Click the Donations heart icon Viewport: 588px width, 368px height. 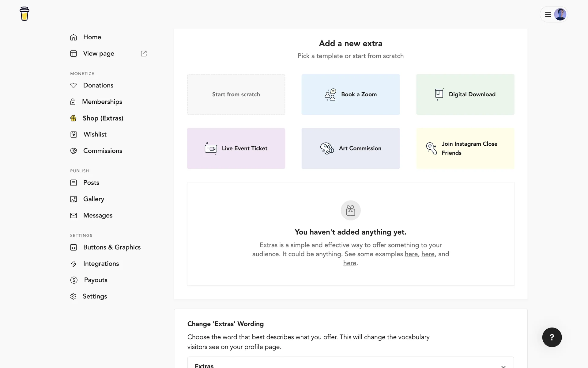coord(73,86)
